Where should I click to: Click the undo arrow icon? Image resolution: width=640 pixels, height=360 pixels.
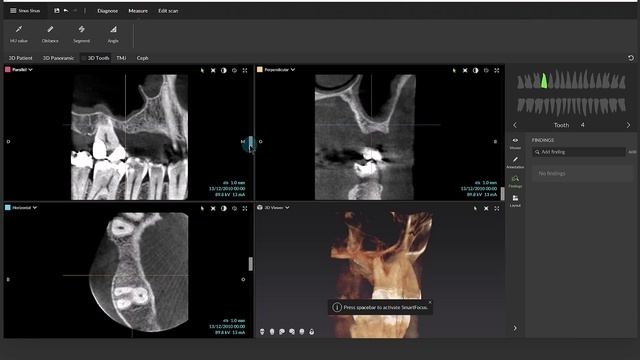pyautogui.click(x=66, y=11)
